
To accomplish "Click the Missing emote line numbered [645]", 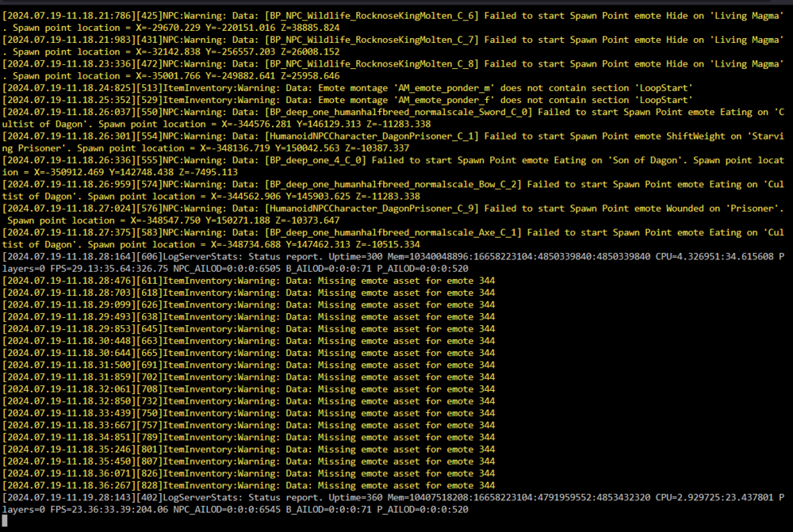I will (x=248, y=329).
